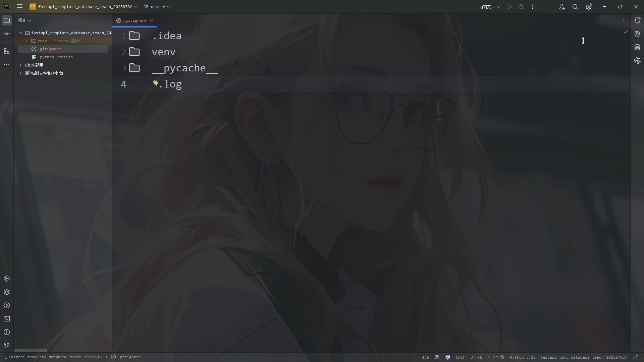This screenshot has height=362, width=644.
Task: Open the 当前文件 run configuration dropdown
Action: pyautogui.click(x=489, y=7)
